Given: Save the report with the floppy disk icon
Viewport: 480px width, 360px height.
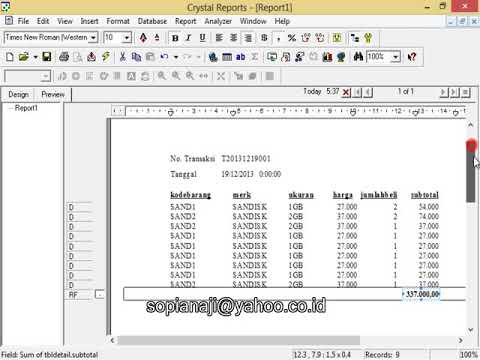Looking at the screenshot, I should coord(47,57).
